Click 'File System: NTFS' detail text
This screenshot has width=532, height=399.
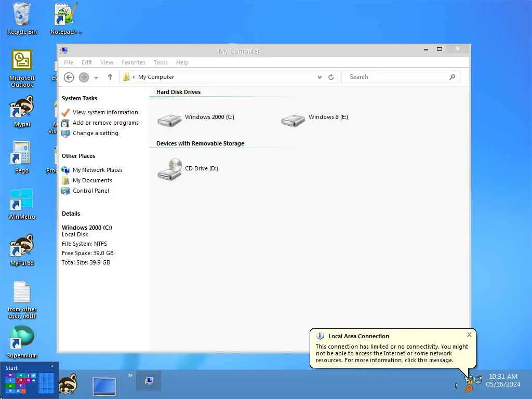[84, 244]
